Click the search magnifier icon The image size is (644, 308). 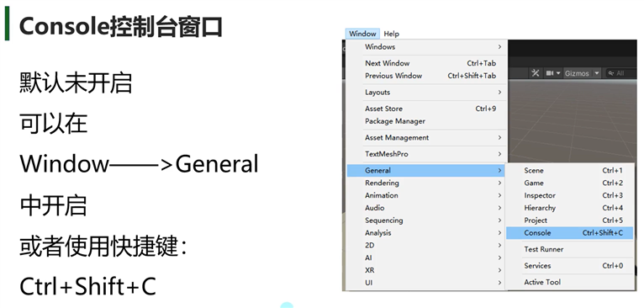coord(611,73)
